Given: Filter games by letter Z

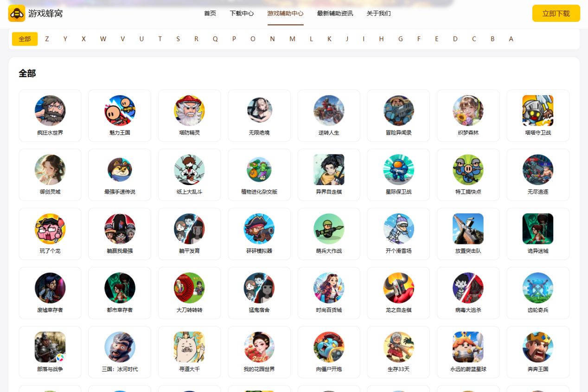Looking at the screenshot, I should click(x=47, y=39).
